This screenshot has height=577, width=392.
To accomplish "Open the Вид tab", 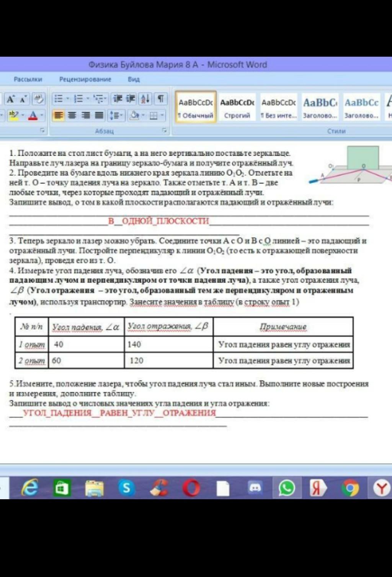I will [x=134, y=79].
